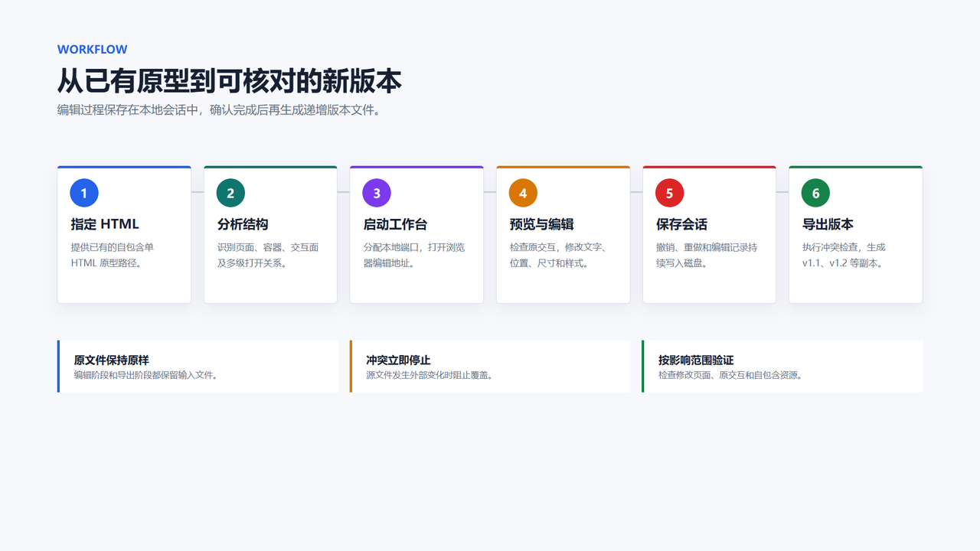
Task: Select the 指定 HTML card title
Action: tap(105, 224)
